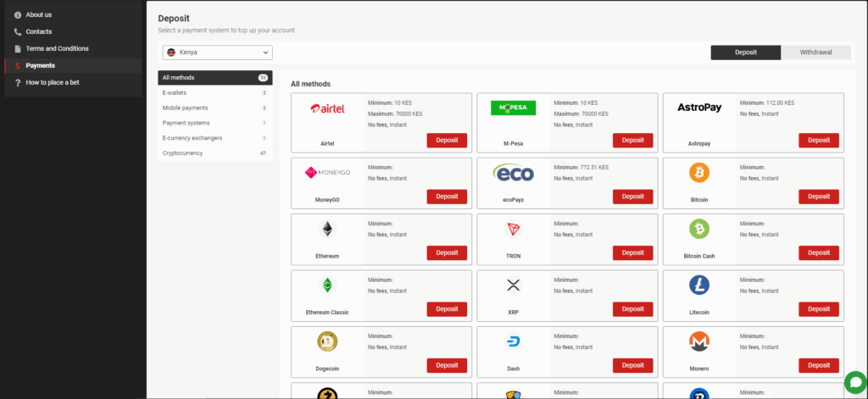Viewport: 868px width, 399px height.
Task: Click Deposit button for Bitcoin Cash
Action: click(819, 253)
